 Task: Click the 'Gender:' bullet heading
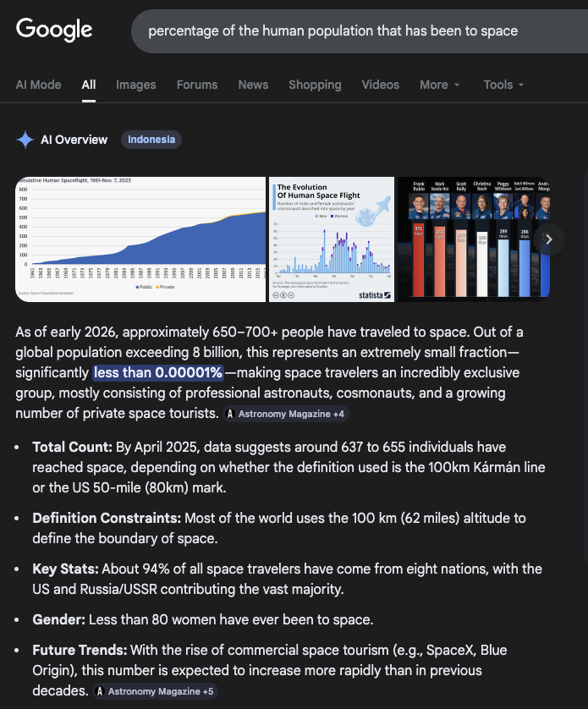[59, 619]
